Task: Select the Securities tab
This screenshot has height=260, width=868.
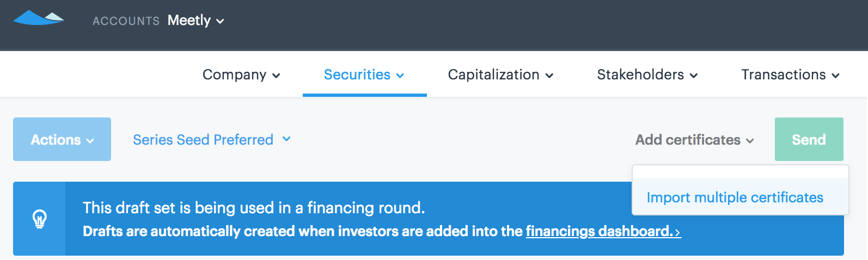Action: coord(364,75)
